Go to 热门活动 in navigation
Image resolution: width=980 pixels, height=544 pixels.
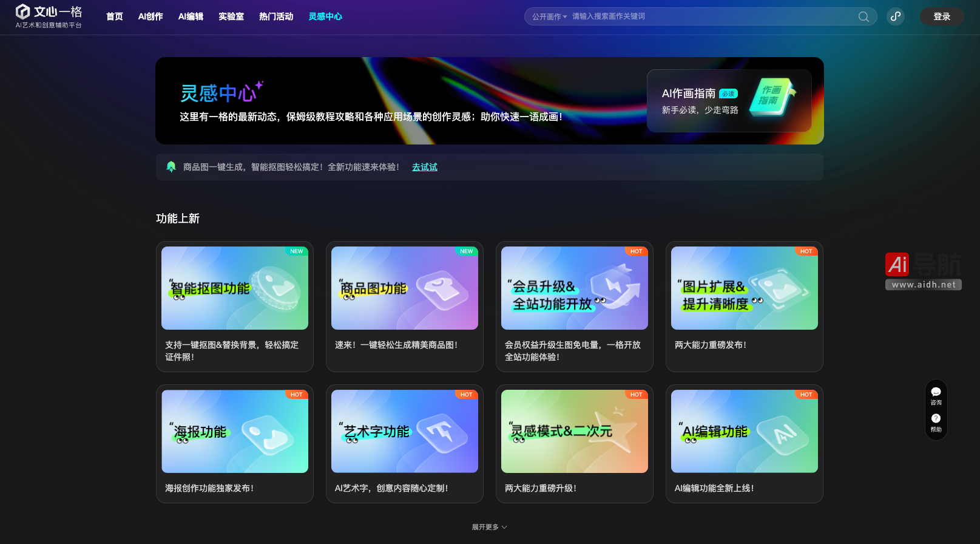point(276,16)
